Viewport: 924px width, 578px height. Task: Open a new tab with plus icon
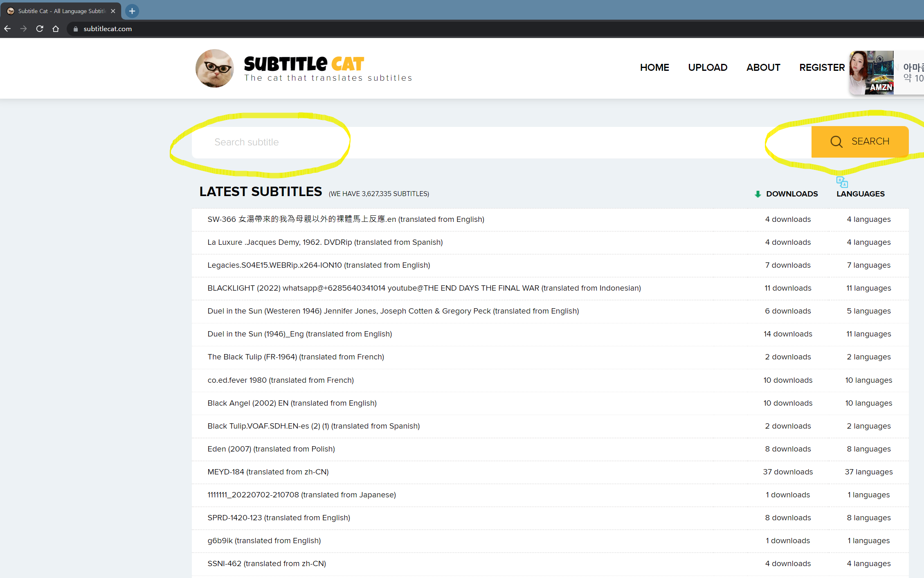[x=132, y=11]
